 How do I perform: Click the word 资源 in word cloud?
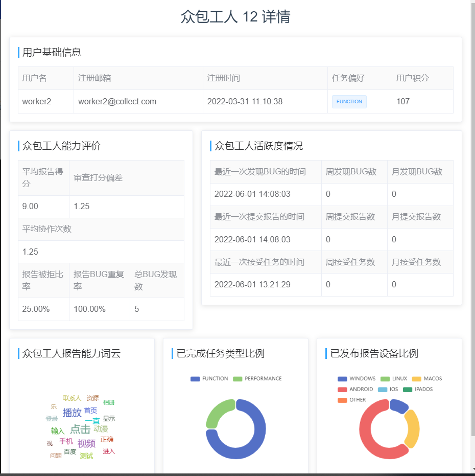pyautogui.click(x=92, y=398)
